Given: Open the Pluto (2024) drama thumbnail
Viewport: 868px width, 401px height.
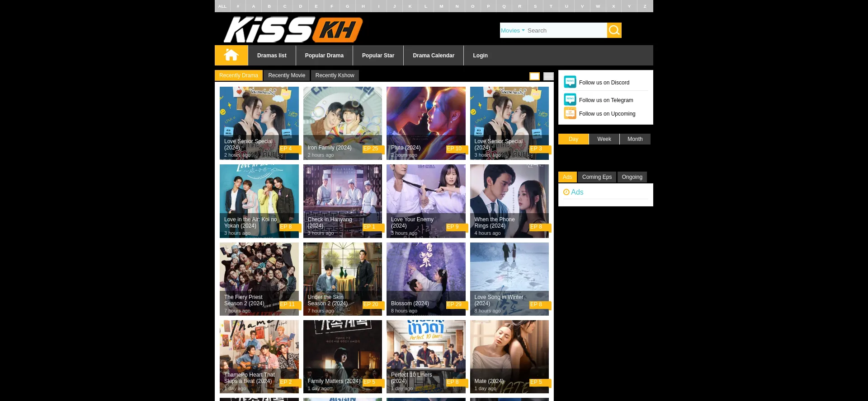Looking at the screenshot, I should (x=426, y=123).
